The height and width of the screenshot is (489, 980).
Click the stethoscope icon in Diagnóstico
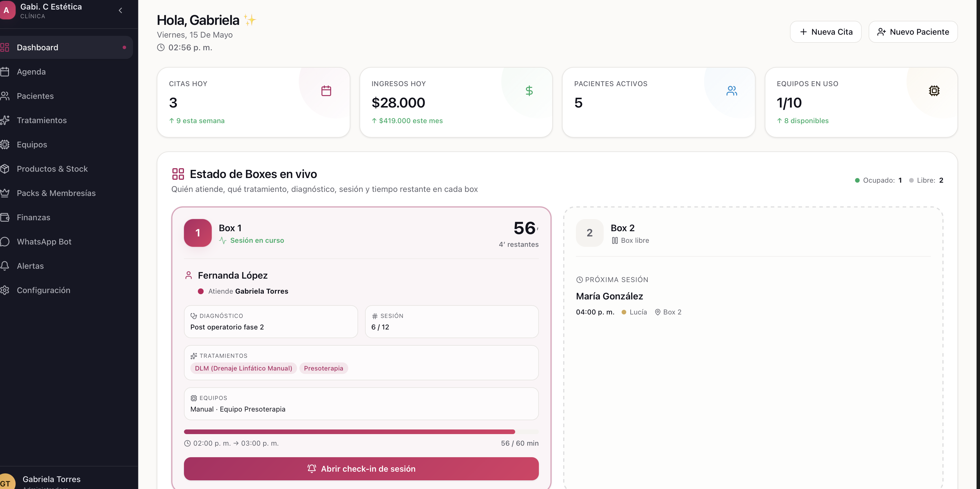point(194,316)
